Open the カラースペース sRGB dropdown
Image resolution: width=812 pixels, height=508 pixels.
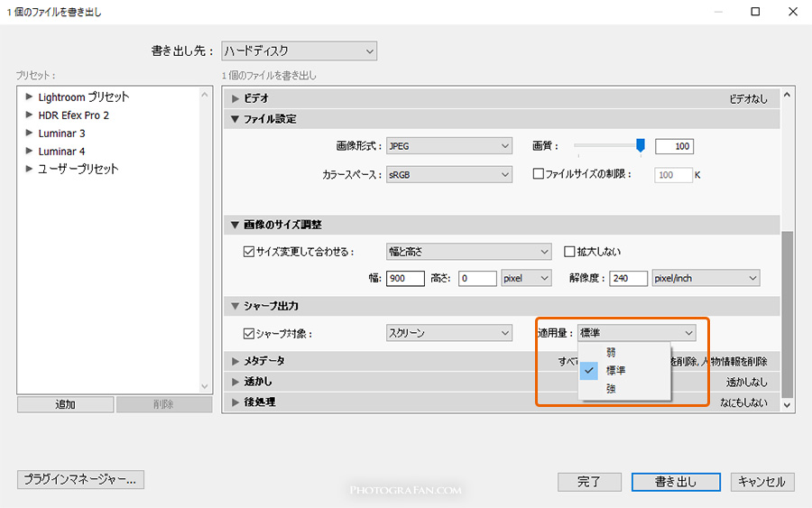click(x=449, y=175)
